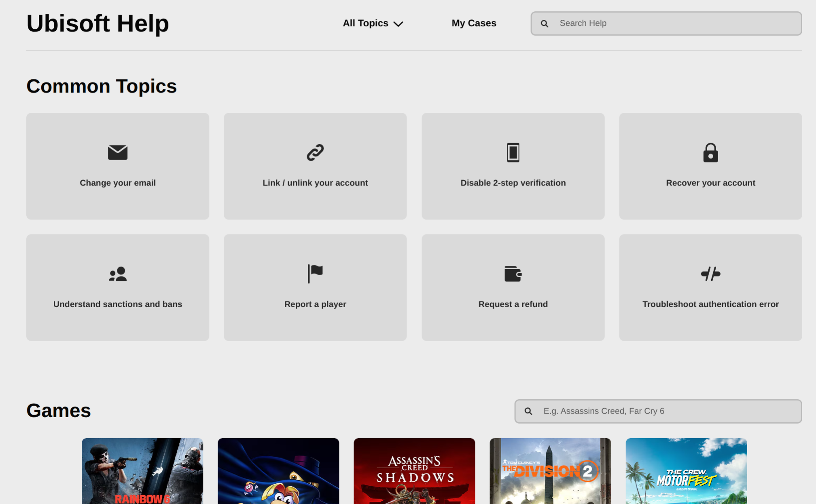Open the Report a player topic
Viewport: 816px width, 504px height.
pyautogui.click(x=315, y=287)
